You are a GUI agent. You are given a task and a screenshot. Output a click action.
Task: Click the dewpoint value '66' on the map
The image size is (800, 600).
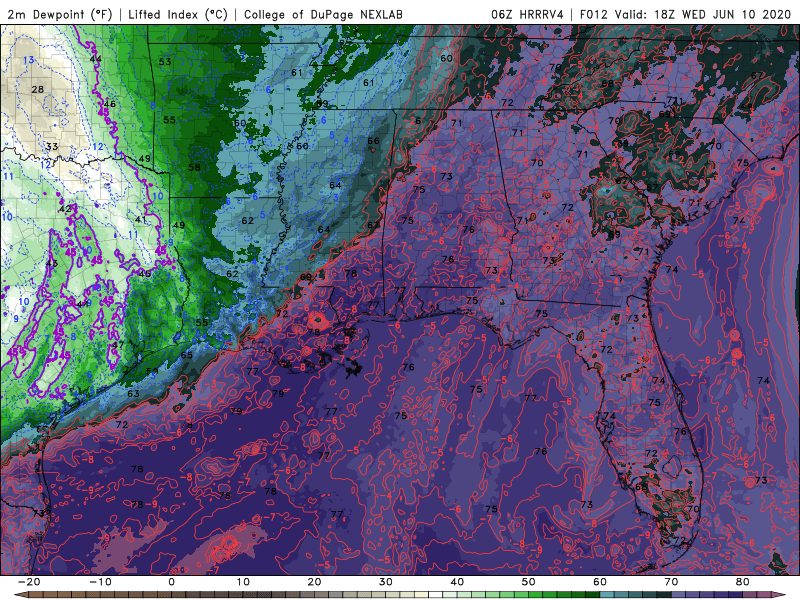[x=373, y=141]
